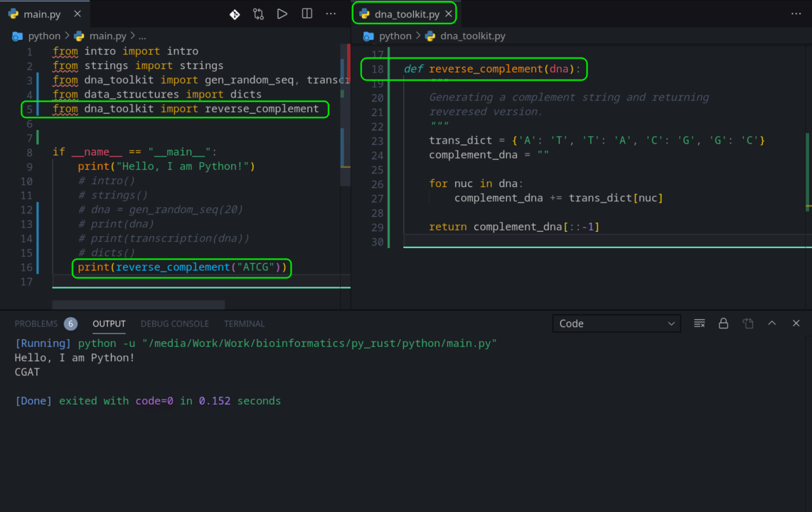
Task: Open output log in a new editor
Action: coord(747,324)
